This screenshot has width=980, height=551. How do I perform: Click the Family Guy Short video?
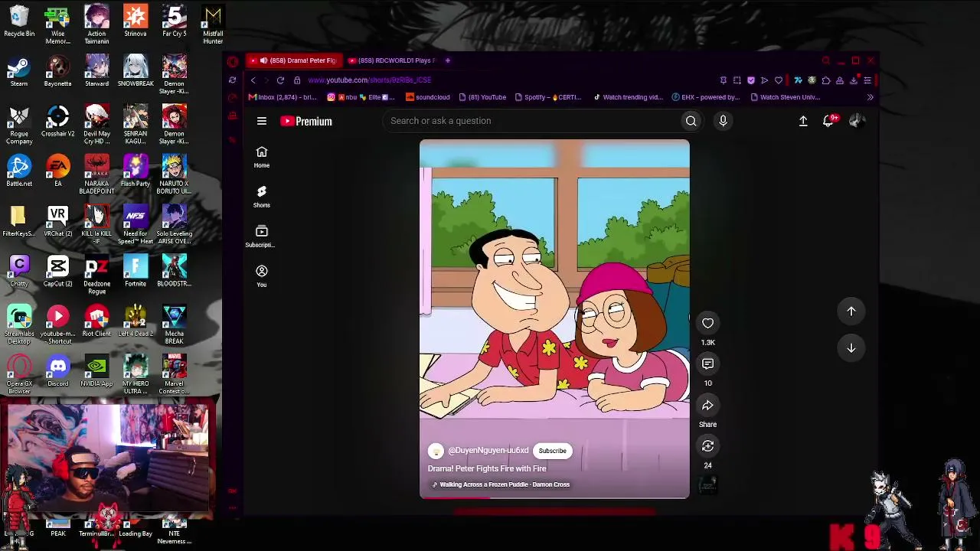(x=554, y=319)
